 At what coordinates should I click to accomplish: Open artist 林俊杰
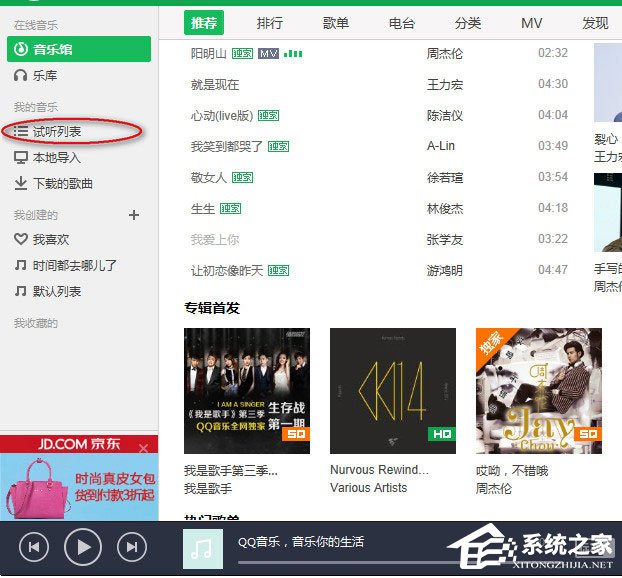click(445, 209)
